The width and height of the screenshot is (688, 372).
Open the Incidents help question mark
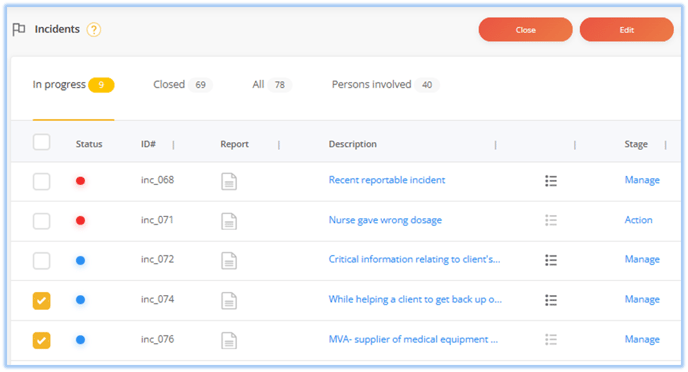pyautogui.click(x=93, y=30)
